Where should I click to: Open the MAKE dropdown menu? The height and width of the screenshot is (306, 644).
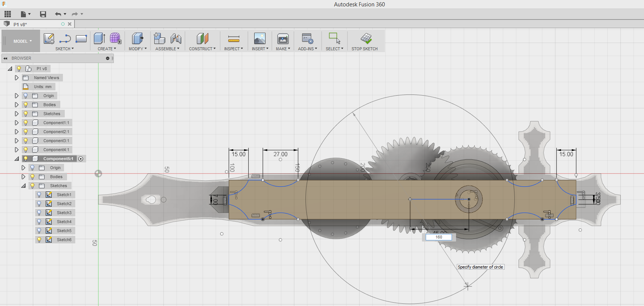click(283, 49)
